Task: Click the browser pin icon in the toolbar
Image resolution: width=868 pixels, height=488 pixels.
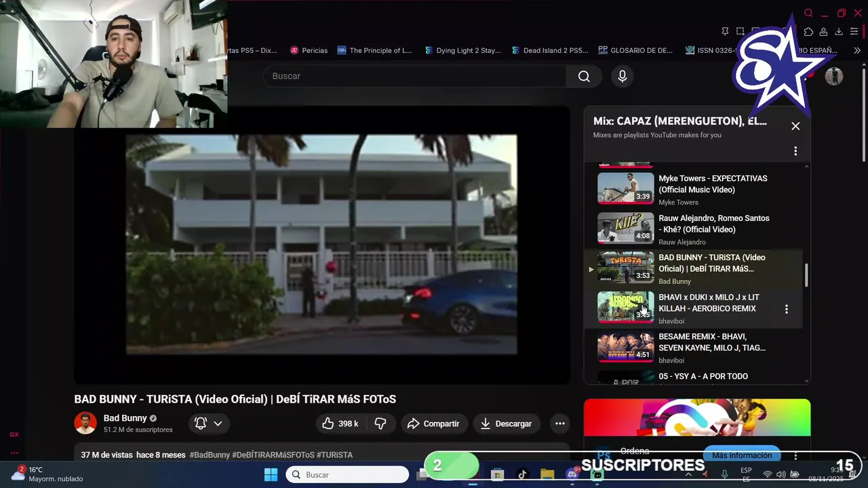Action: tap(725, 31)
